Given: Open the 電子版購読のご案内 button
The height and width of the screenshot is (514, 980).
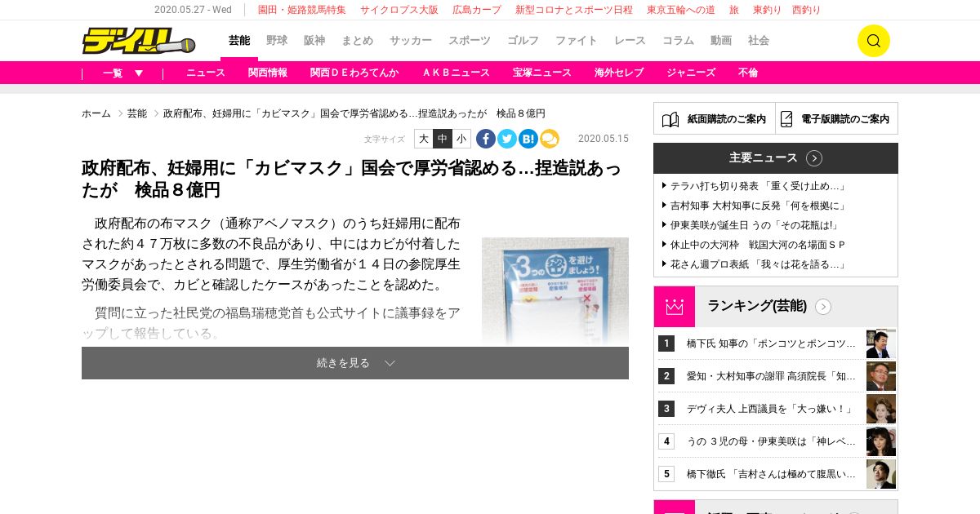Looking at the screenshot, I should (x=837, y=118).
